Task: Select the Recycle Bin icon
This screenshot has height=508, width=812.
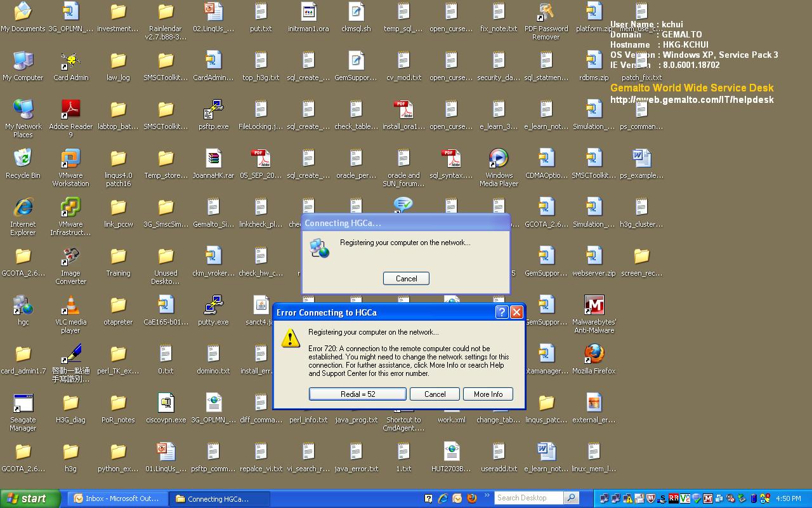Action: 23,164
